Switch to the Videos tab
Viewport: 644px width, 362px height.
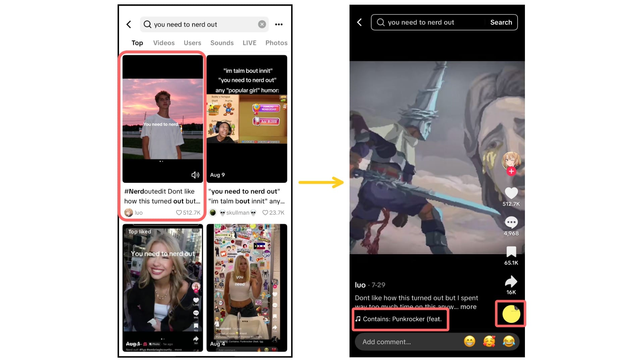click(164, 43)
